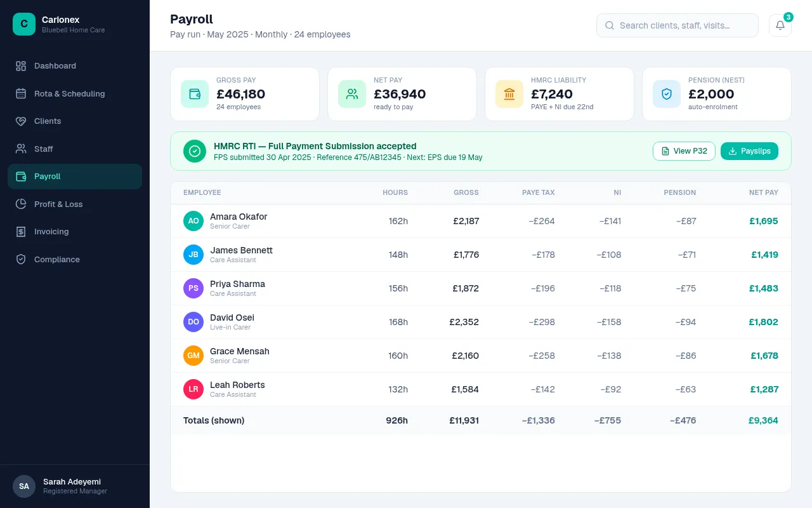Click Priya Sharma's PS avatar

pyautogui.click(x=193, y=288)
